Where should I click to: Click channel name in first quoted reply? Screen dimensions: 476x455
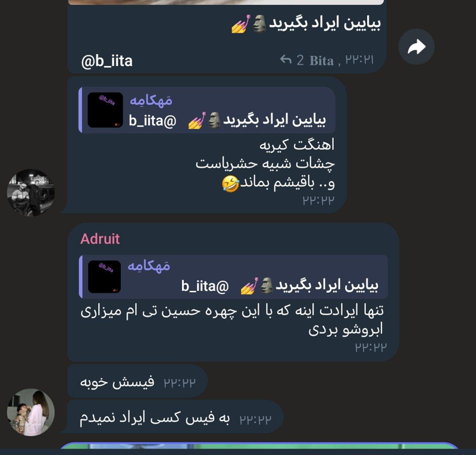(151, 100)
